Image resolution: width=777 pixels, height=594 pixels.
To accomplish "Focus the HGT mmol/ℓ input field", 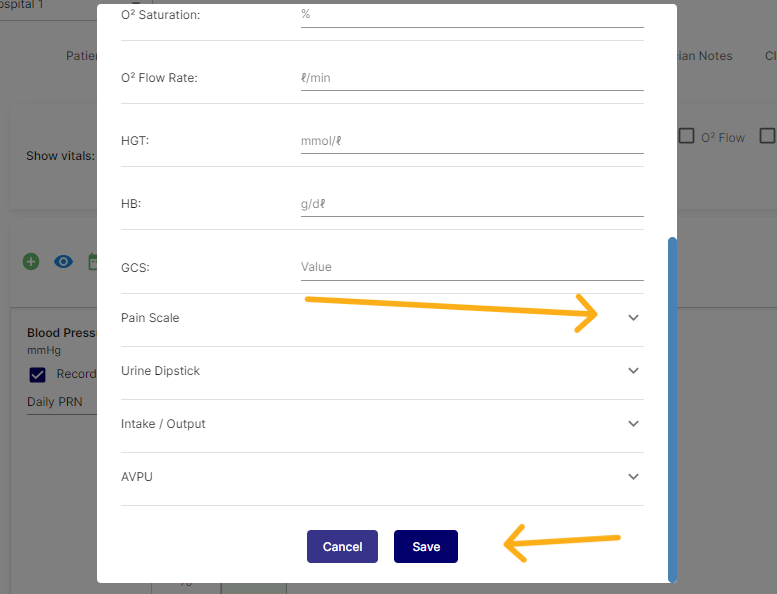I will 471,141.
